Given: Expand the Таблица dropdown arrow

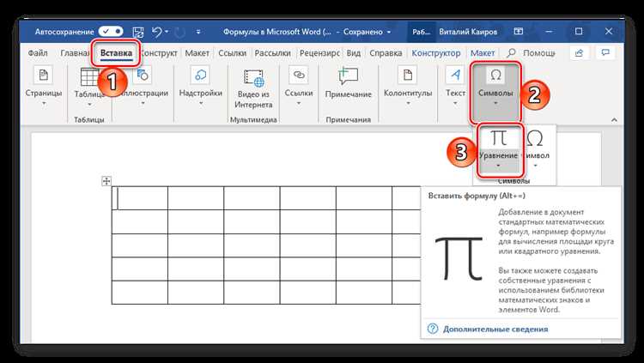Looking at the screenshot, I should [x=89, y=104].
